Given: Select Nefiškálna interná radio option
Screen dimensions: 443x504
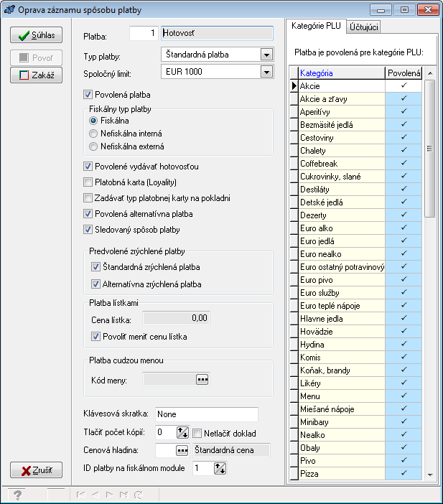Looking at the screenshot, I should click(x=93, y=134).
